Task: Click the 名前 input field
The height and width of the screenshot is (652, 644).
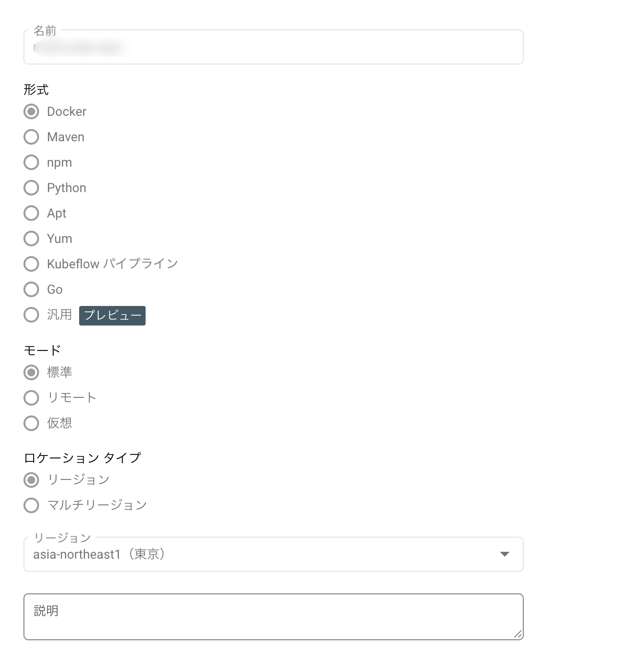Action: click(x=273, y=47)
